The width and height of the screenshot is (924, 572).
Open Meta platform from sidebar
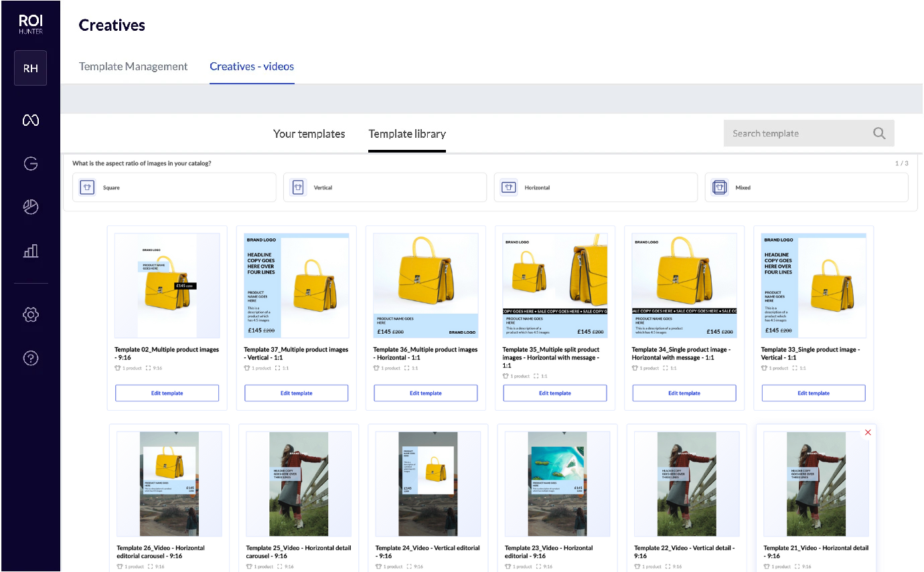pos(30,120)
